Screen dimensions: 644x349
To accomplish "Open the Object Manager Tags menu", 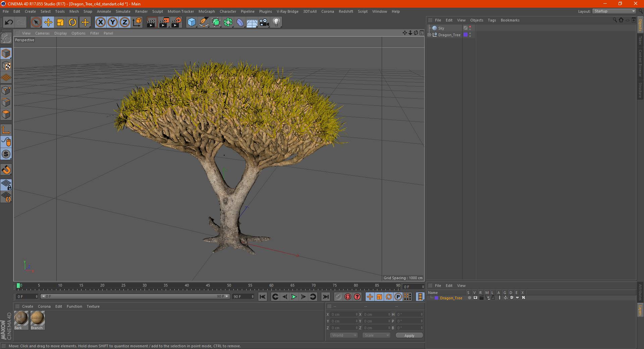I will coord(492,20).
